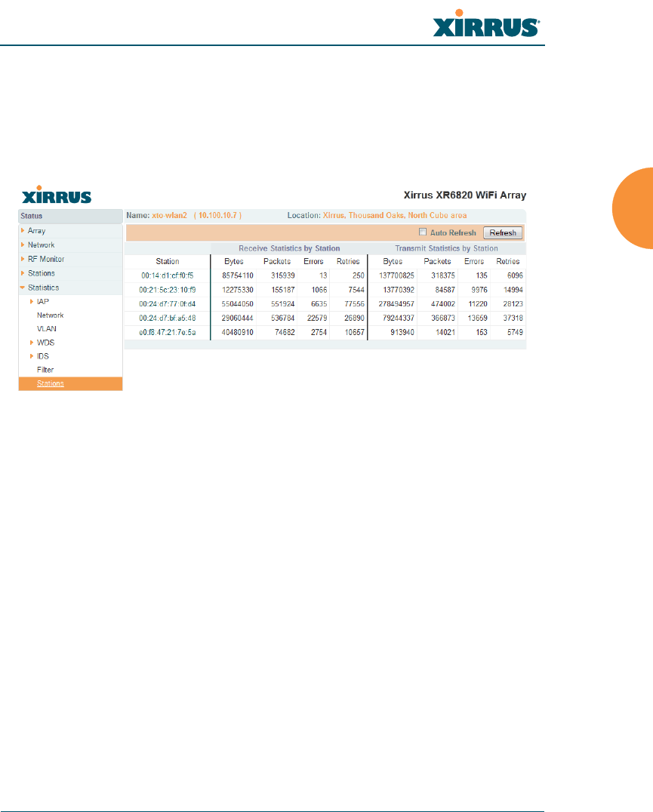653x812 pixels.
Task: Click Receive Statistics by Station heading
Action: (289, 248)
